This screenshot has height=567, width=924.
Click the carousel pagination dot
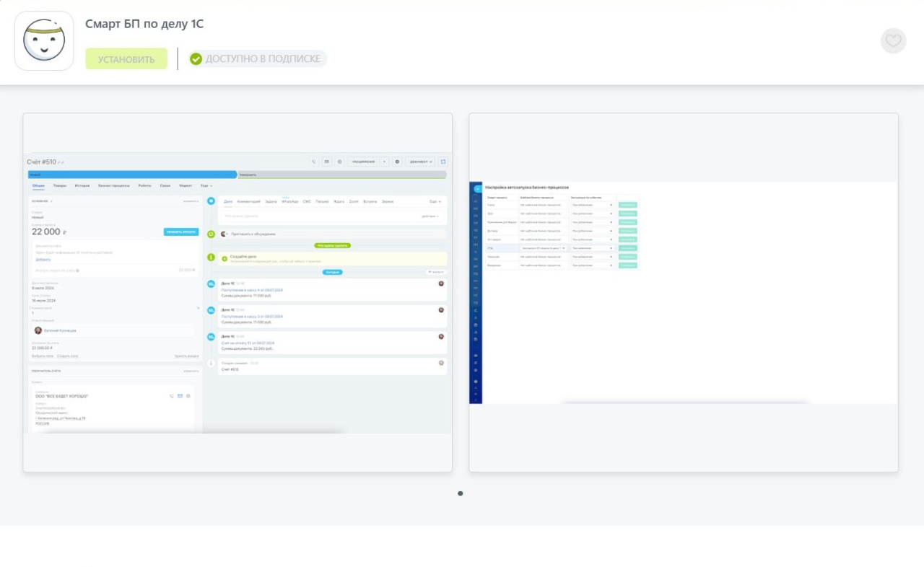[x=461, y=493]
